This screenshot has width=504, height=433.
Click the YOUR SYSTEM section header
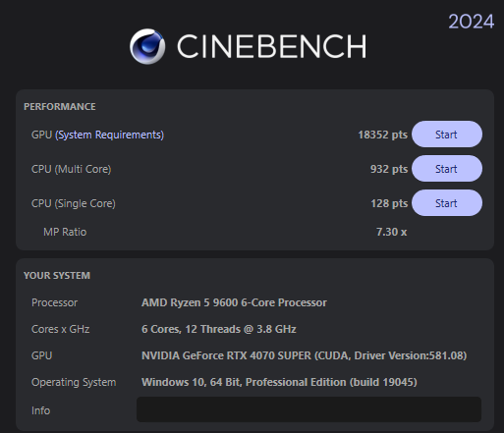57,276
